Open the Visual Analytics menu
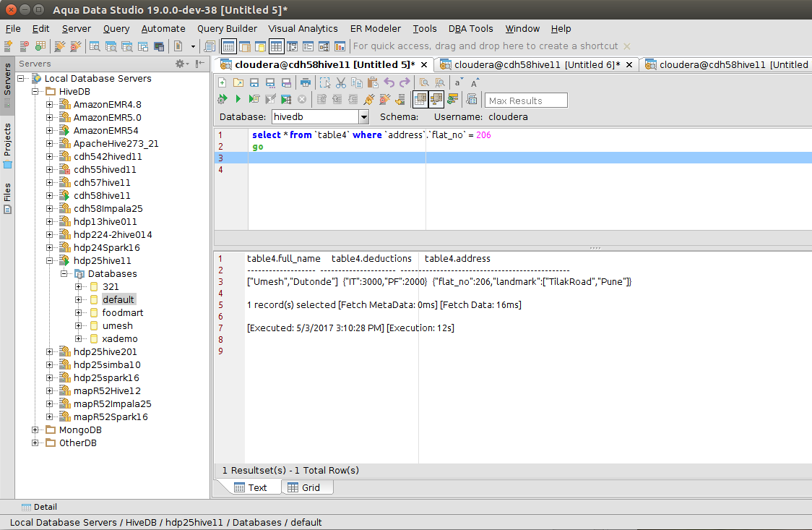812x530 pixels. 303,29
